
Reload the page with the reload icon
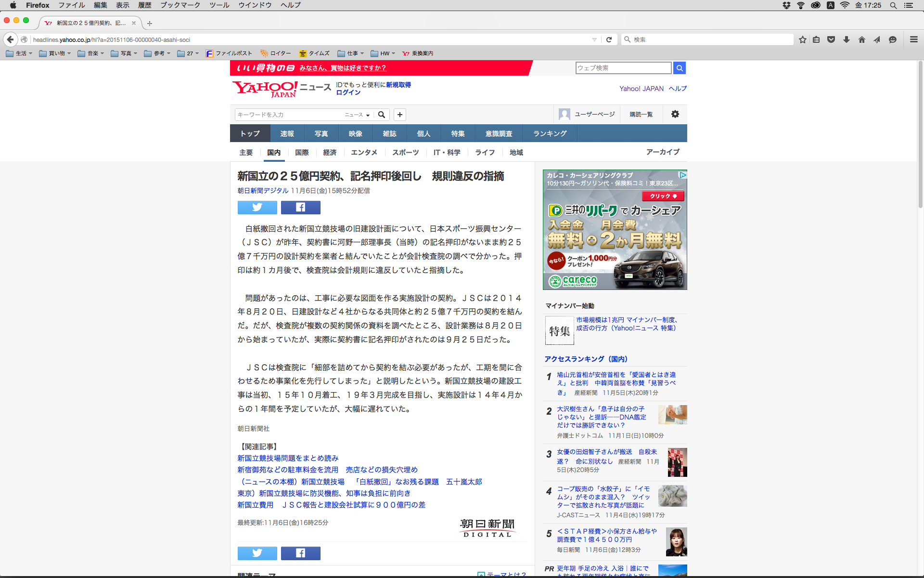point(609,39)
